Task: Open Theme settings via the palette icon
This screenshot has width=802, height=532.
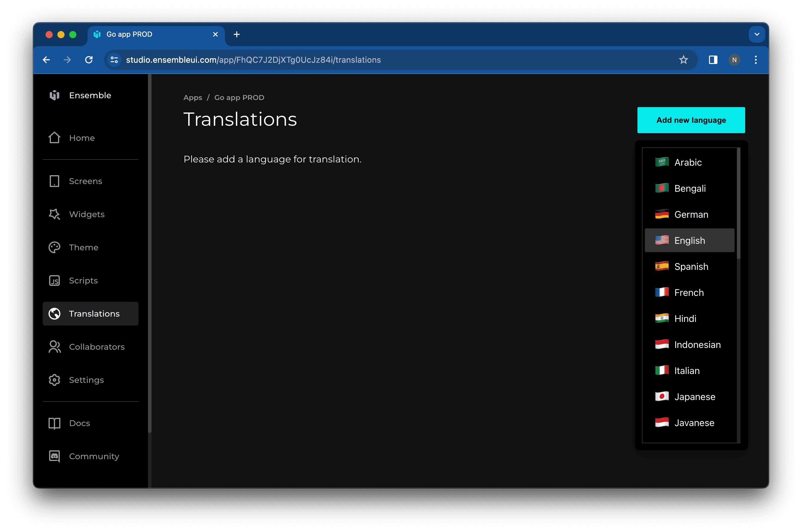Action: [x=54, y=247]
